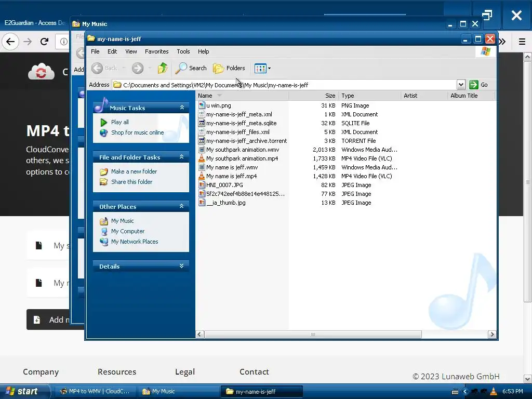Sort files by the Type column header
The height and width of the screenshot is (399, 532).
pyautogui.click(x=369, y=96)
